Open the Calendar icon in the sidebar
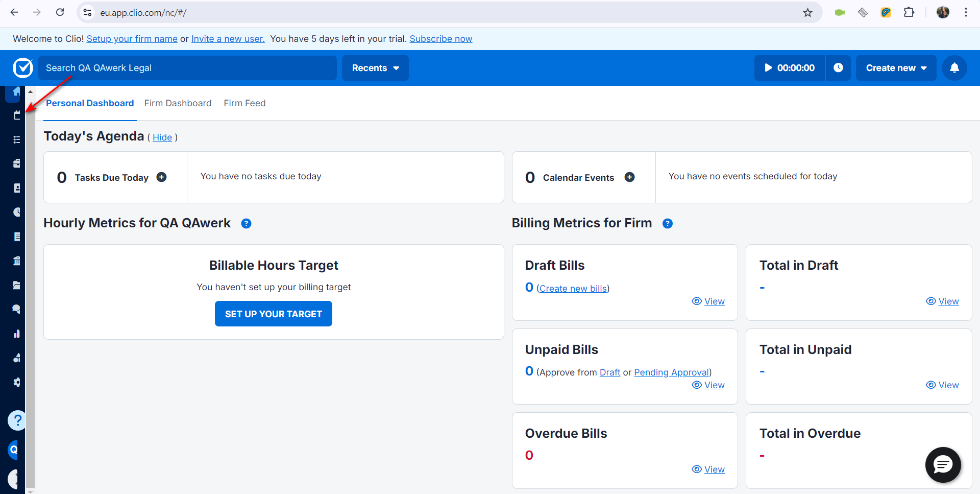Image resolution: width=980 pixels, height=494 pixels. coord(17,115)
